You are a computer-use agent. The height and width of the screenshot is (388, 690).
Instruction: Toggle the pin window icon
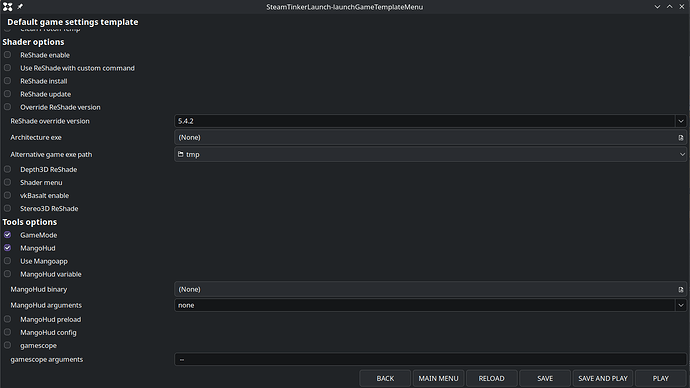(20, 7)
